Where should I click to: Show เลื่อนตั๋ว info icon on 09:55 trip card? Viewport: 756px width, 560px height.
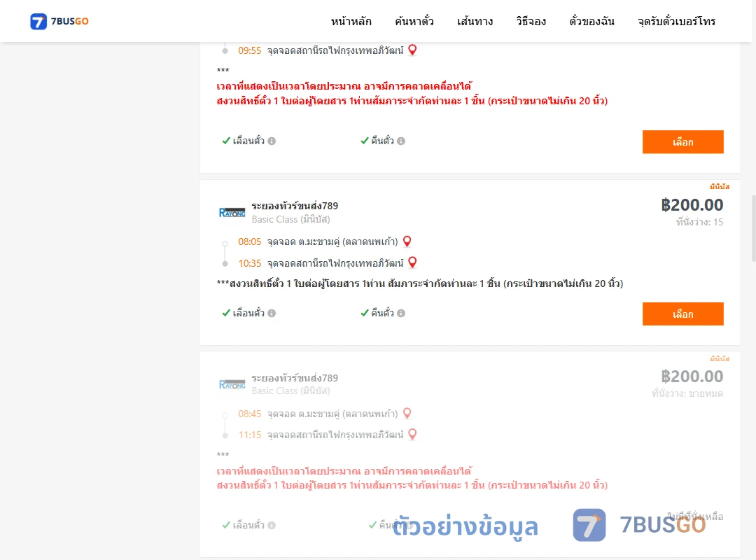click(x=272, y=141)
